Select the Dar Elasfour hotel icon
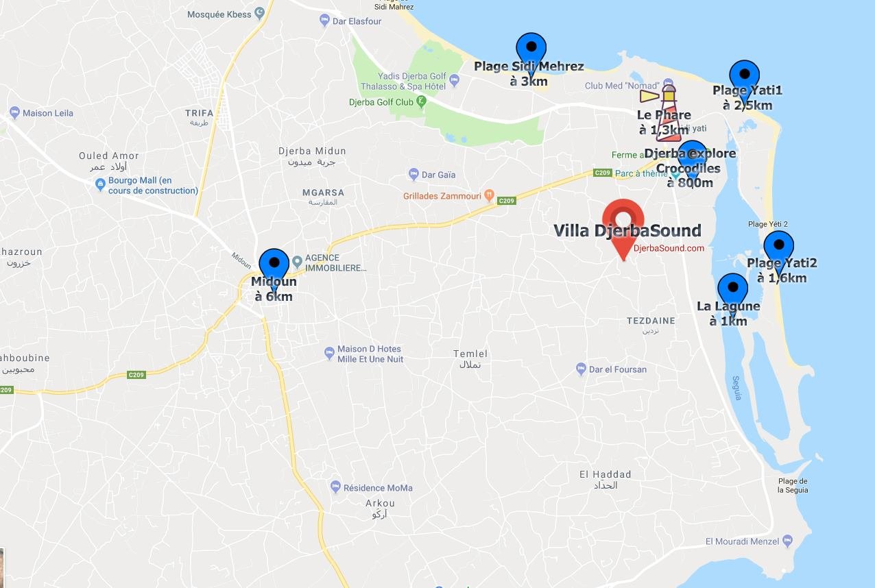875x588 pixels. [x=325, y=21]
